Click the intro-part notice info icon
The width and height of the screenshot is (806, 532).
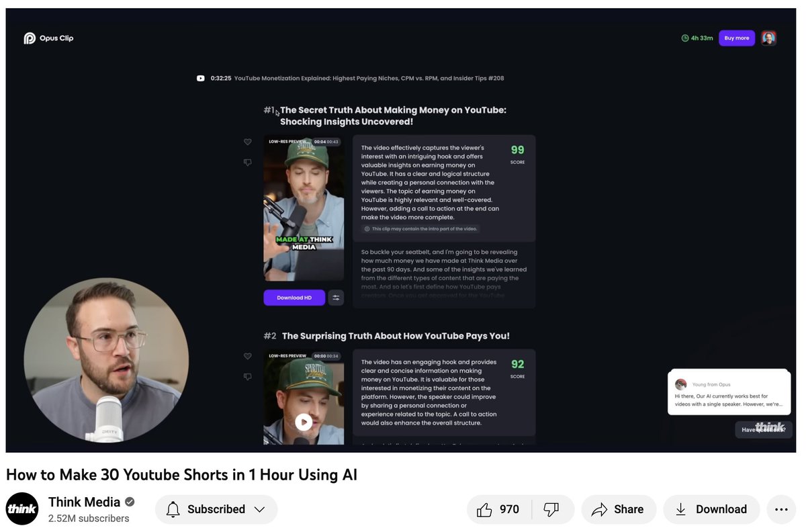pyautogui.click(x=367, y=229)
